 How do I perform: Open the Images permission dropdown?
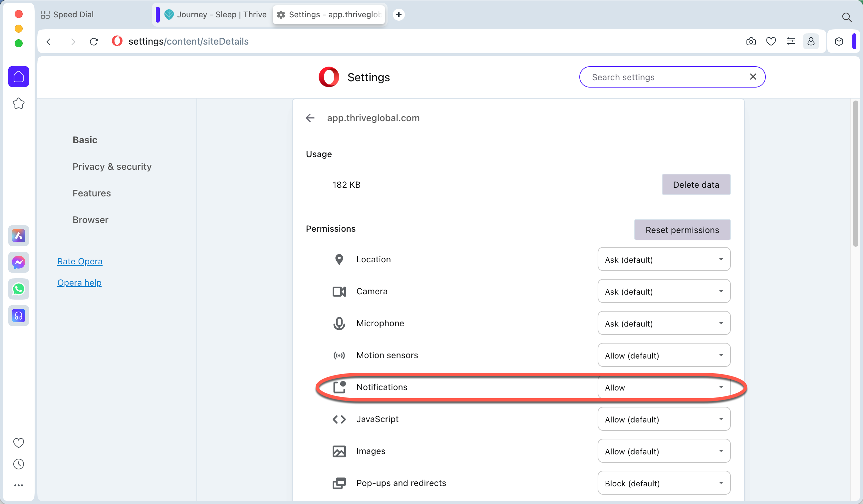coord(664,451)
